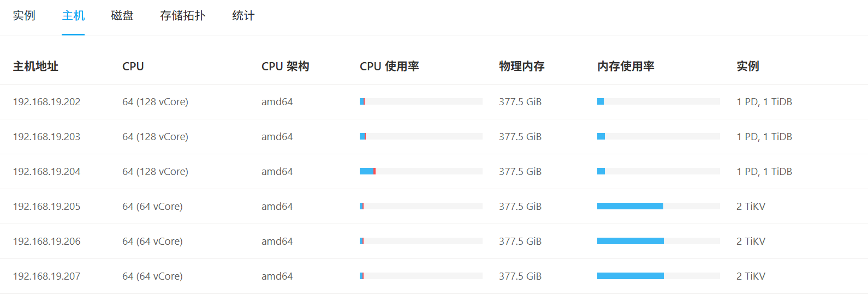868x302 pixels.
Task: Click the 物理内存 column header
Action: point(521,67)
